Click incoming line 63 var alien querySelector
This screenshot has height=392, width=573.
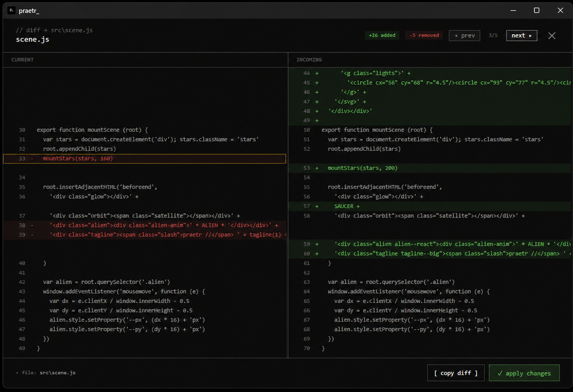[x=430, y=282]
